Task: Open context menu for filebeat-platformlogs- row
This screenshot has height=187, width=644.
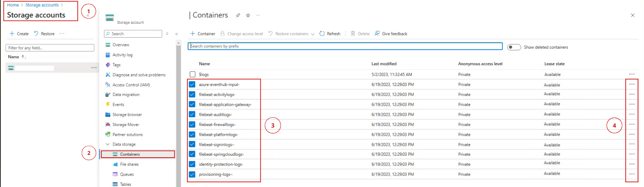Action: point(632,134)
